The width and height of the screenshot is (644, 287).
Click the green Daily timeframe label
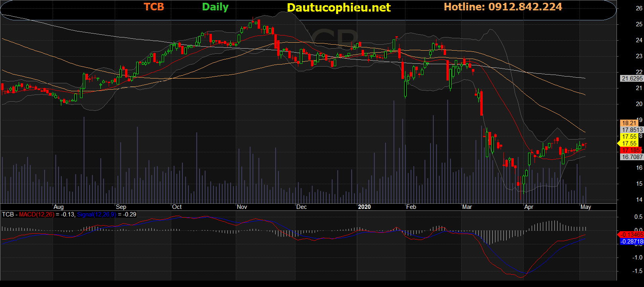[215, 7]
